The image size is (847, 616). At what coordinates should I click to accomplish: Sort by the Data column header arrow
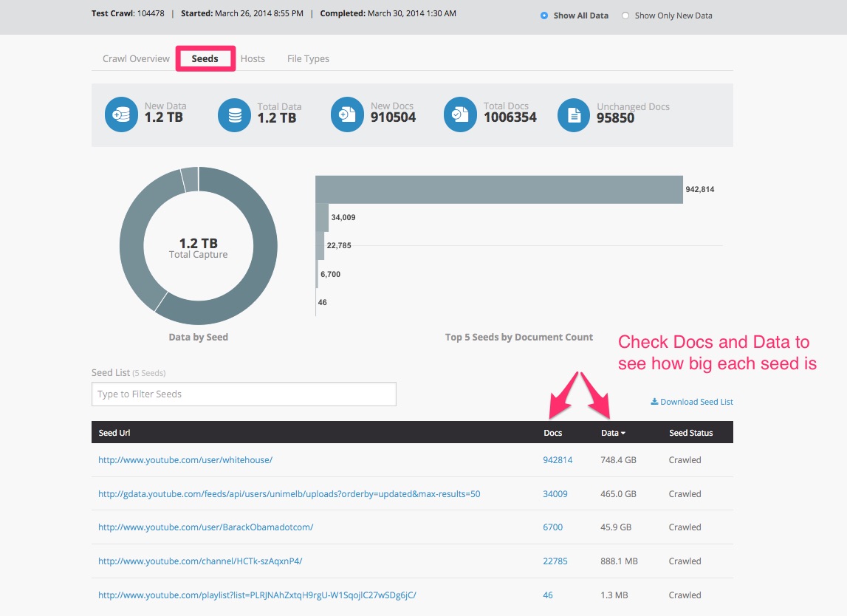tap(623, 433)
